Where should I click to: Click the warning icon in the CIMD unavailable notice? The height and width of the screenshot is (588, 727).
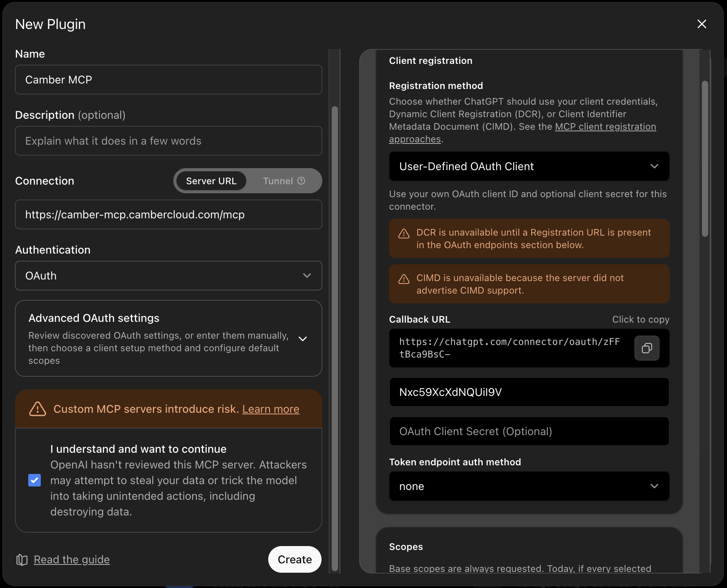404,279
